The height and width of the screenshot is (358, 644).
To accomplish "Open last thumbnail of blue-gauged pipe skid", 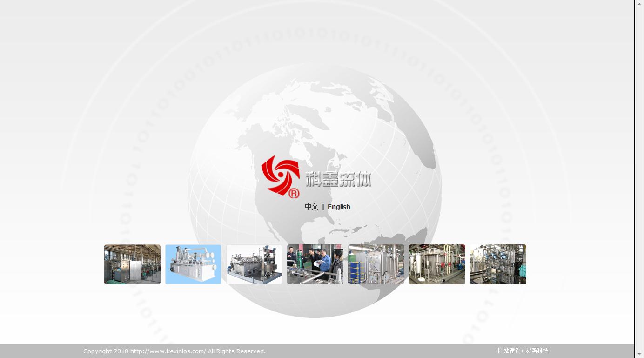I will point(498,264).
